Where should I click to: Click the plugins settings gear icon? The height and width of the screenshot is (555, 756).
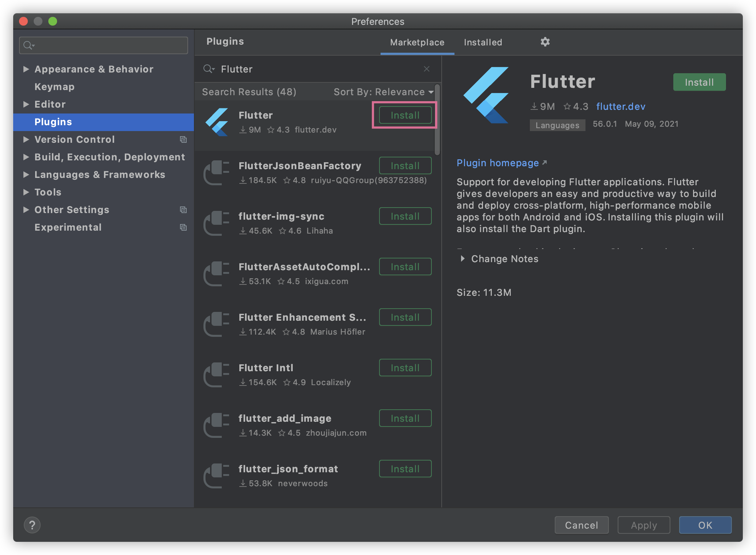545,42
